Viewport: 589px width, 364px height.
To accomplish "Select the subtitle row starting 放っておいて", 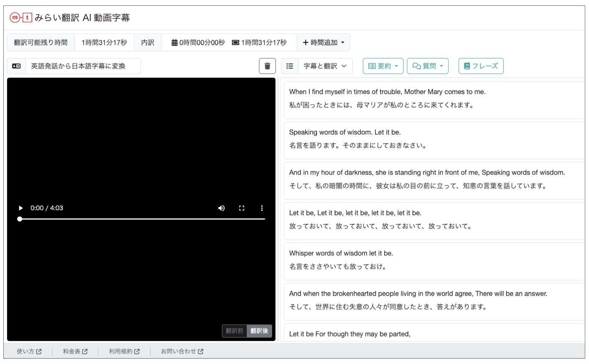I will point(434,221).
